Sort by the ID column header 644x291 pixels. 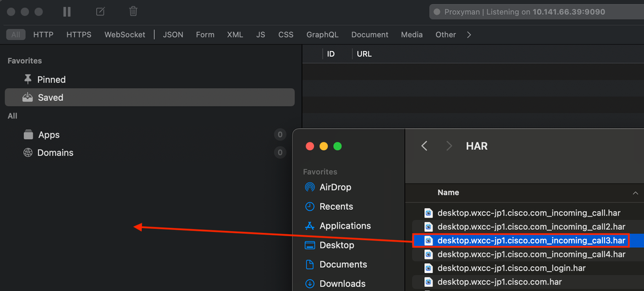click(331, 54)
